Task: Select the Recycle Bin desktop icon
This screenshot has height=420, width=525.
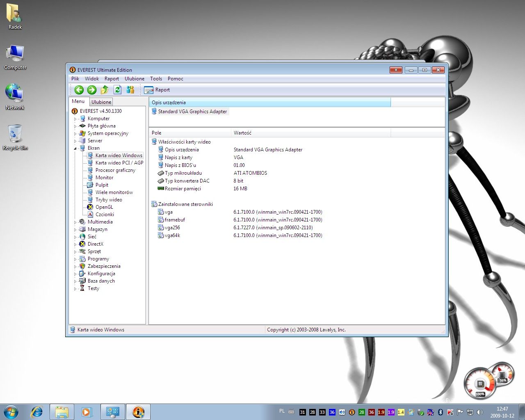Action: [15, 137]
